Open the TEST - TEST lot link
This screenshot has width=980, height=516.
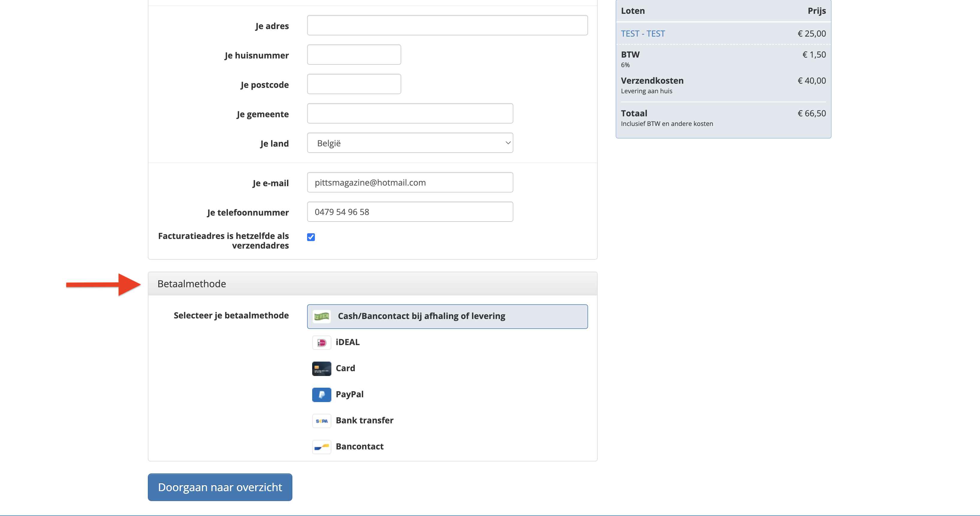pos(643,34)
